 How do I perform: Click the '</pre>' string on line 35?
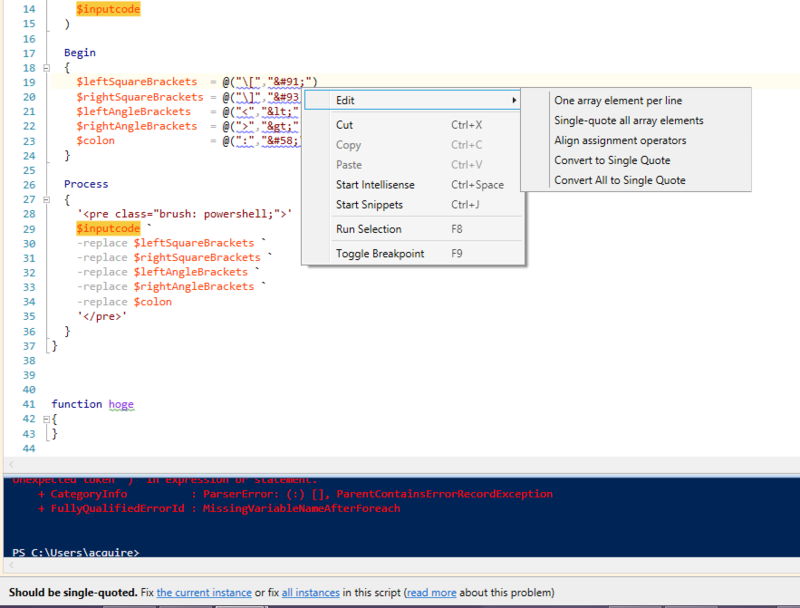click(x=102, y=316)
